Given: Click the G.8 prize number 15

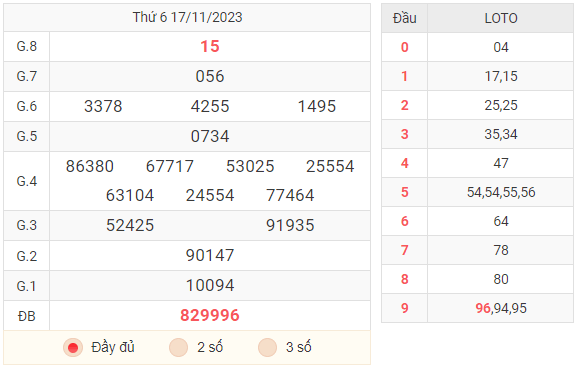Looking at the screenshot, I should pos(210,46).
